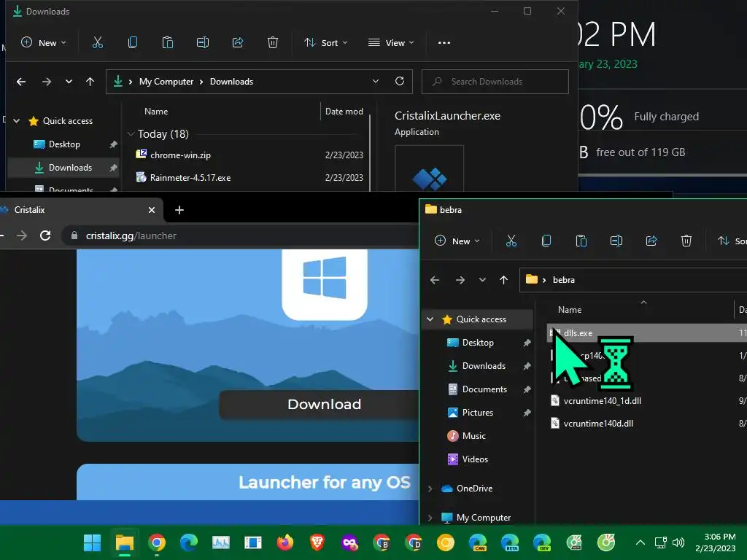Expand the address bar history dropdown in Downloads
The width and height of the screenshot is (747, 560).
click(376, 82)
